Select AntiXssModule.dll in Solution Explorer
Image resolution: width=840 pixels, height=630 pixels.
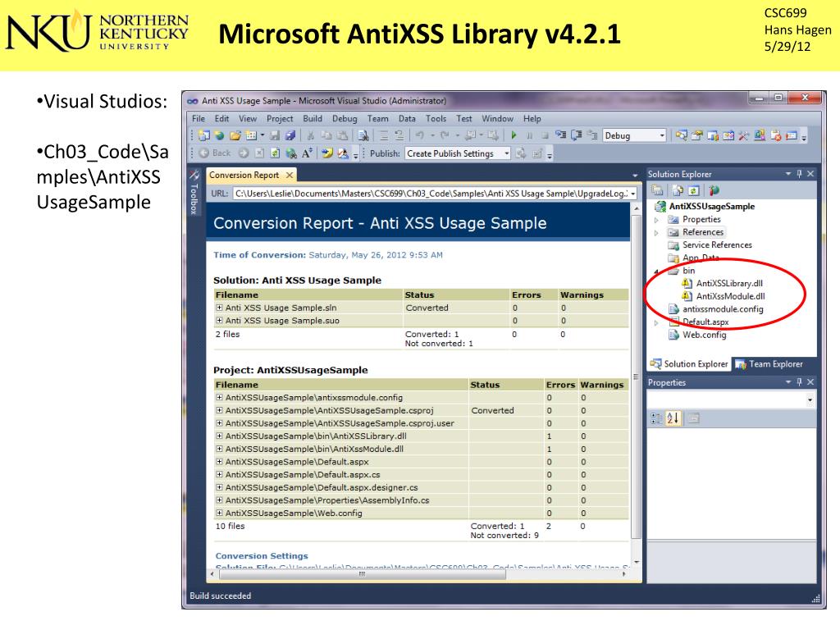coord(730,296)
